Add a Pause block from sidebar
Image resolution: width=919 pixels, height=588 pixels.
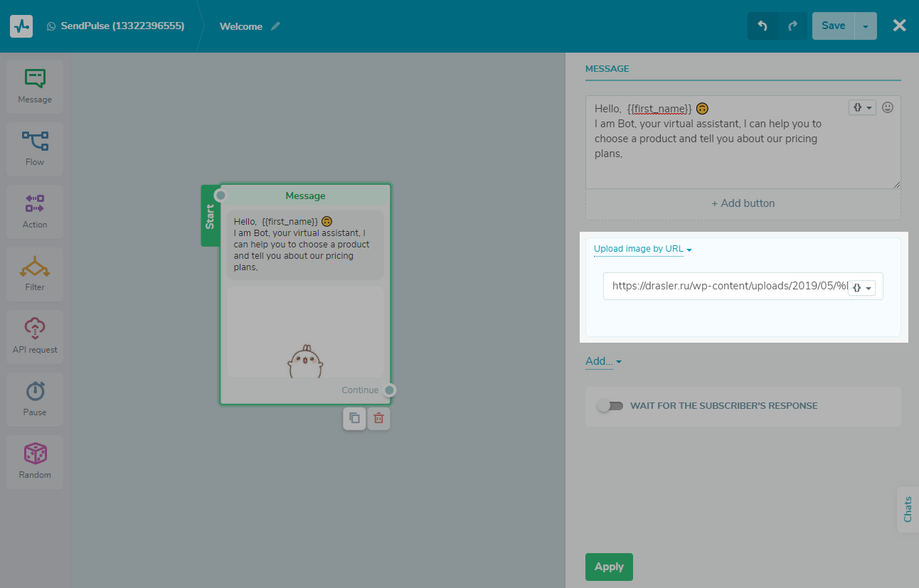[35, 399]
